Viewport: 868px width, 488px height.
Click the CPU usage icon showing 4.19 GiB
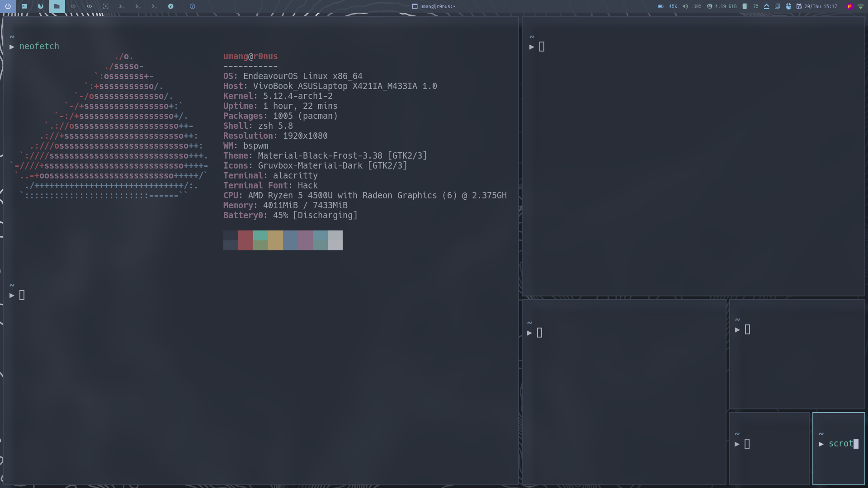pyautogui.click(x=709, y=6)
